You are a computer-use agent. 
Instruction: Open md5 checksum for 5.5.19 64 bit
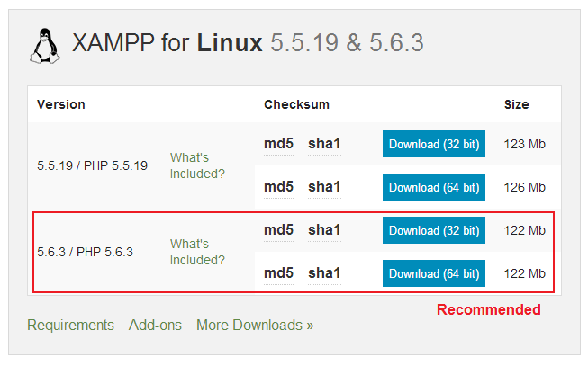tap(278, 187)
